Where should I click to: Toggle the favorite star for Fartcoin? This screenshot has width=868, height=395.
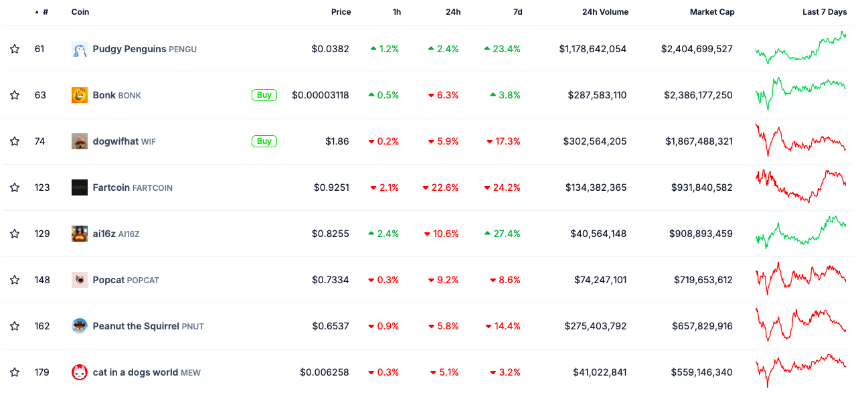click(14, 187)
